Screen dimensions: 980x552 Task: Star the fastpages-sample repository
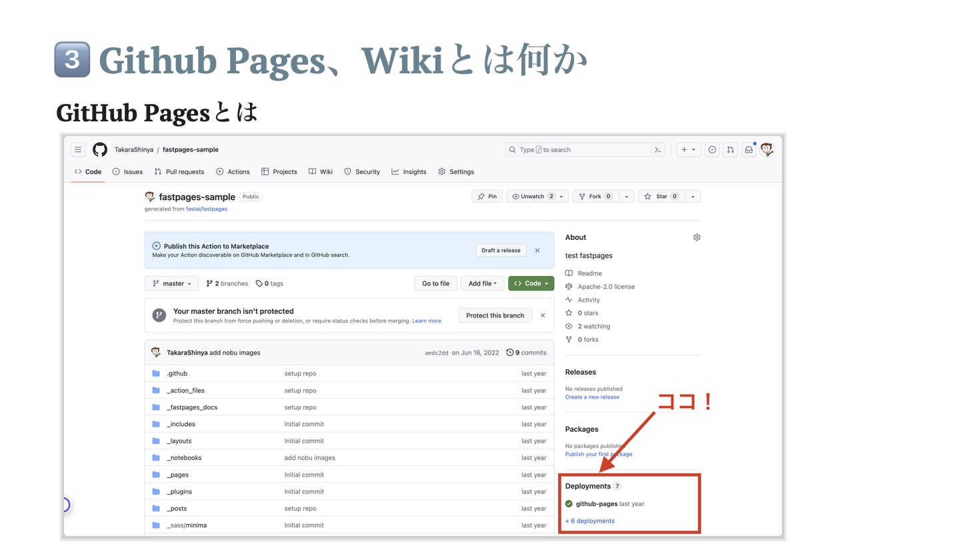pos(662,197)
